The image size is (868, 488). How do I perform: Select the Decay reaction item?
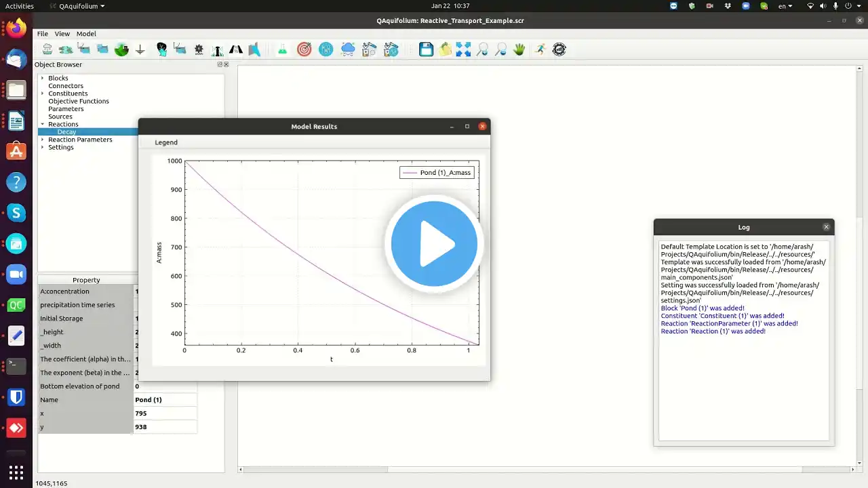66,132
